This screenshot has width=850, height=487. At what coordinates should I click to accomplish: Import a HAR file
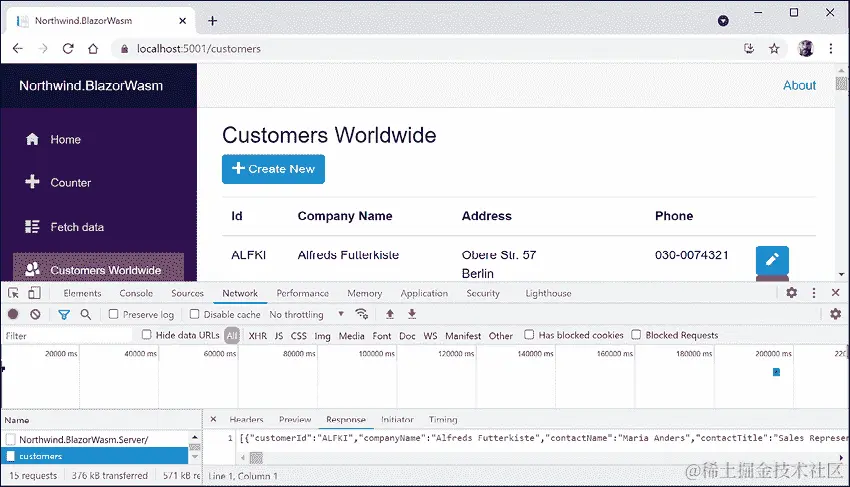click(390, 315)
